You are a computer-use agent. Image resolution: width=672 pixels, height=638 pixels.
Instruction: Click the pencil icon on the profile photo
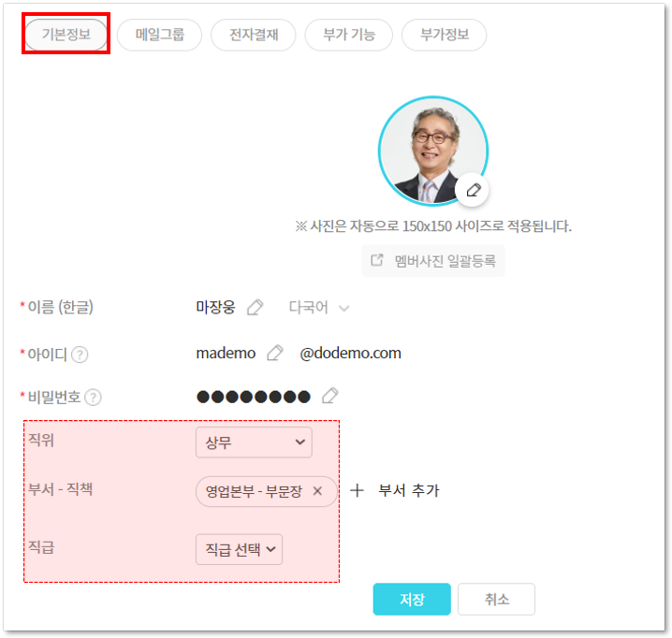click(x=474, y=190)
